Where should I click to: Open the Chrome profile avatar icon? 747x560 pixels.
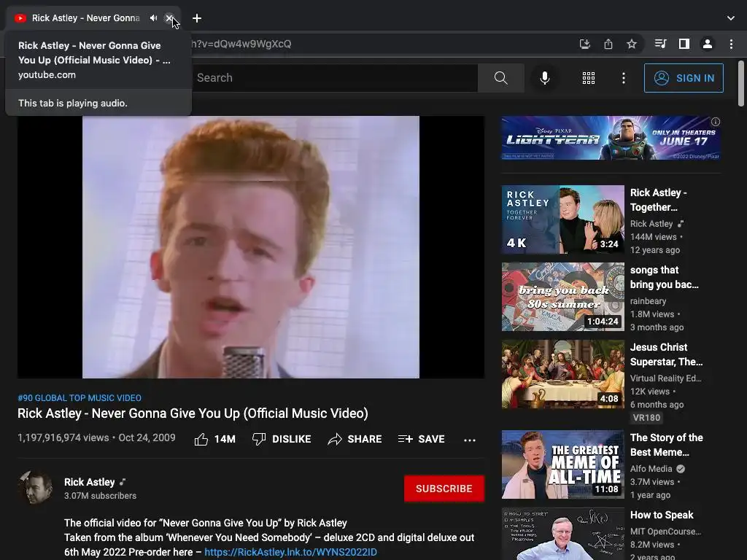click(x=708, y=44)
